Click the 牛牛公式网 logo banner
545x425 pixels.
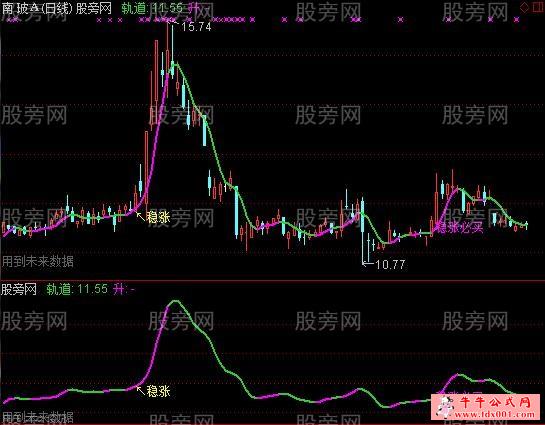point(494,403)
